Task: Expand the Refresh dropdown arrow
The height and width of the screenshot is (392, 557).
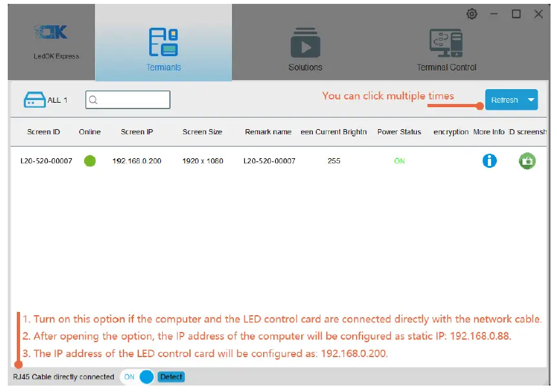Action: pyautogui.click(x=531, y=99)
